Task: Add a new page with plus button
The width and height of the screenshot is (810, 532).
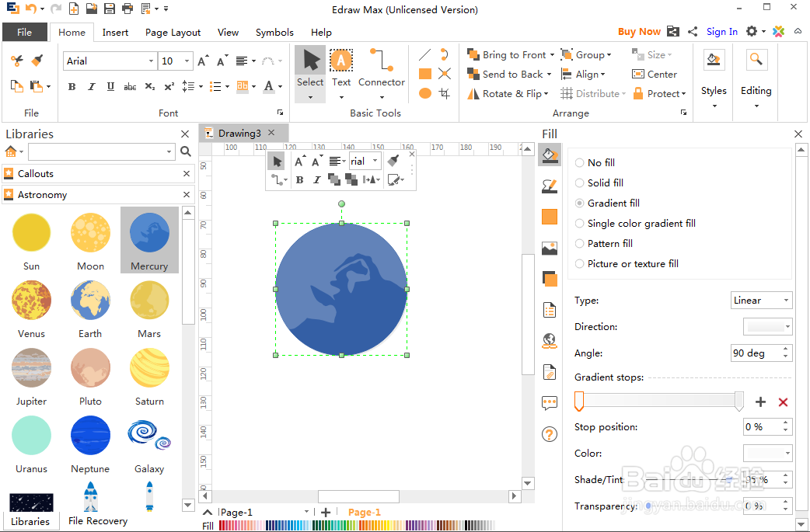Action: tap(326, 513)
